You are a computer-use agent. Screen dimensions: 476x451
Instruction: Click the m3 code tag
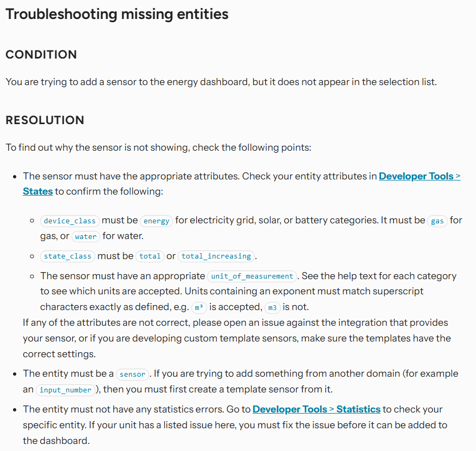272,307
